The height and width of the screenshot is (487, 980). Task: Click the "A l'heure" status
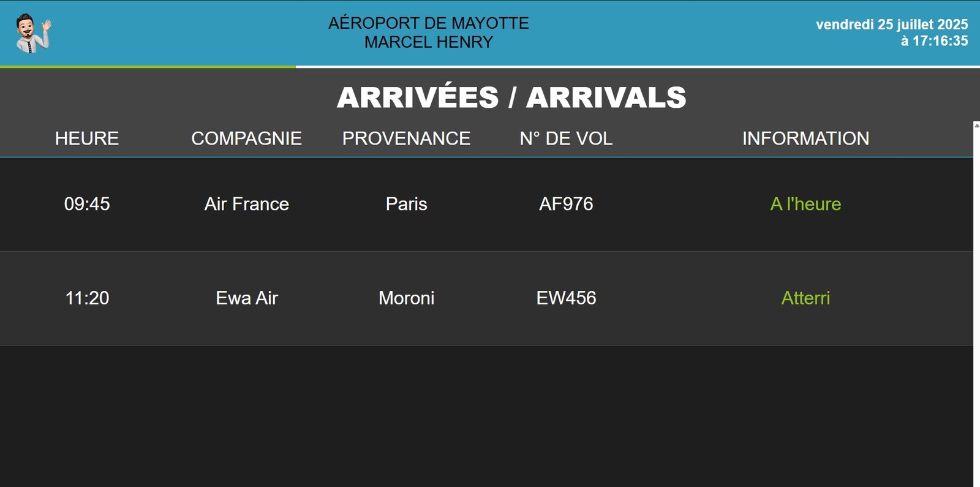[805, 204]
